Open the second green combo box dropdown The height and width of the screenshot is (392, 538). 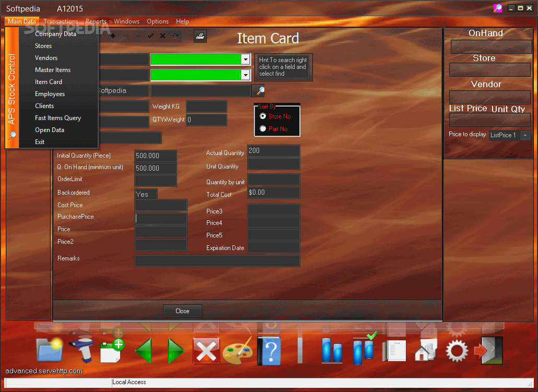[245, 75]
